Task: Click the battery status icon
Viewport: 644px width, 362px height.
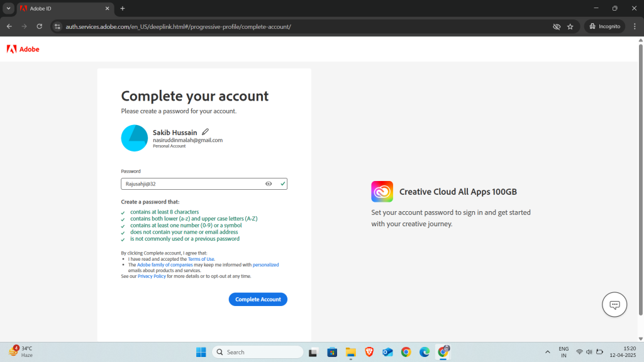Action: [599, 352]
